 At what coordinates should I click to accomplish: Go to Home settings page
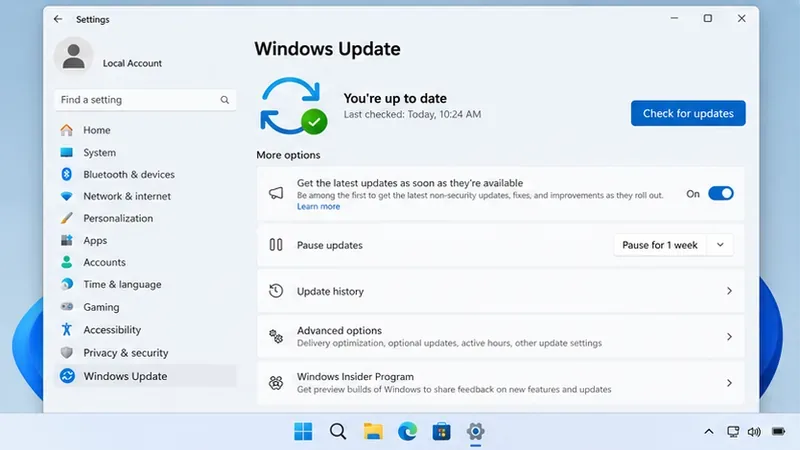pyautogui.click(x=97, y=130)
